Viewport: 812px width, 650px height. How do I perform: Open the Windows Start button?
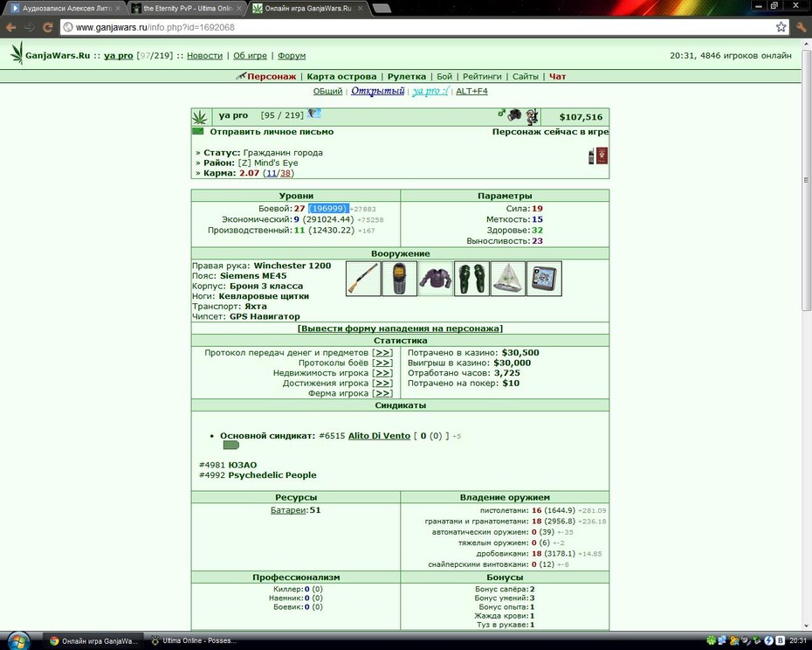(x=17, y=640)
